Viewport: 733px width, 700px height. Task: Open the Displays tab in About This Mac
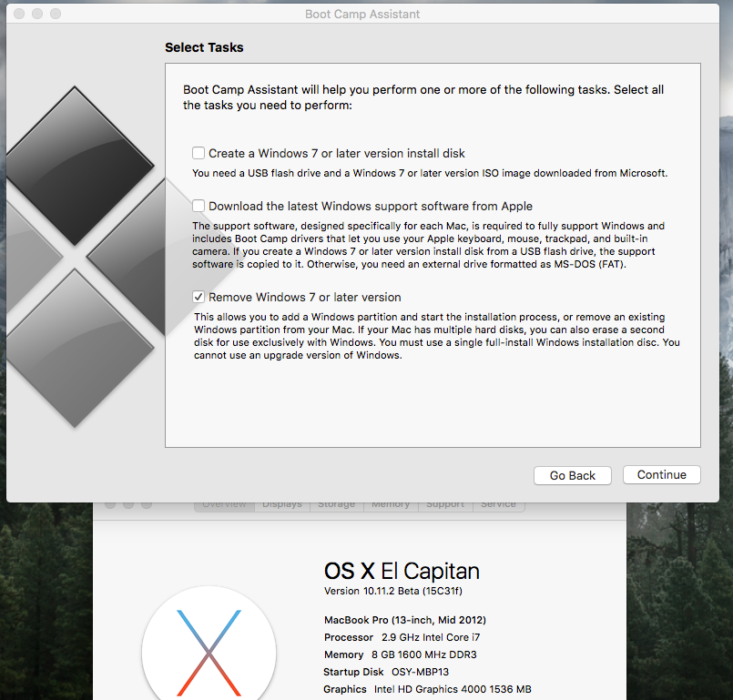[x=282, y=504]
